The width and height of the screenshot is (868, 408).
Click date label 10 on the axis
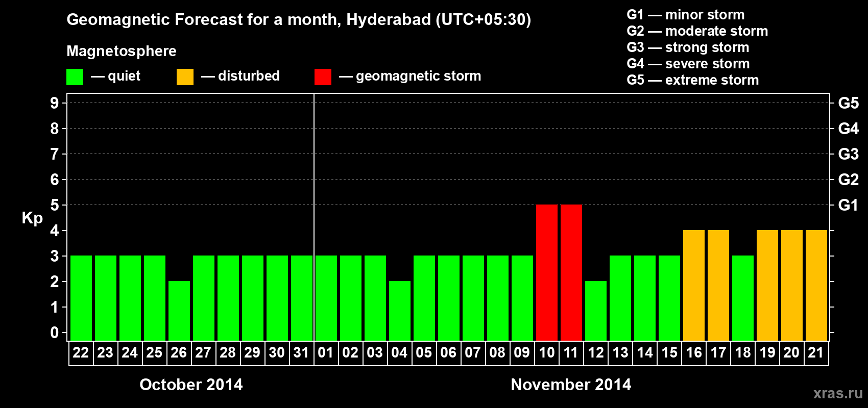547,352
